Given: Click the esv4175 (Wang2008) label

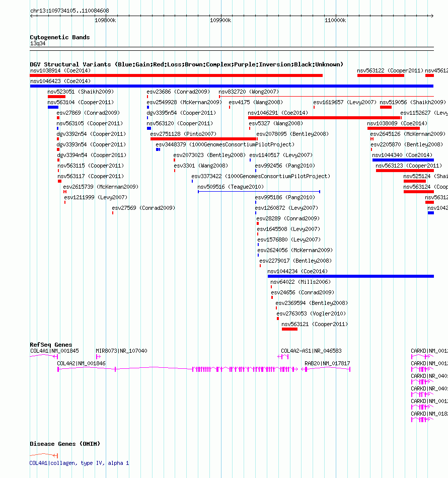Looking at the screenshot, I should (256, 102).
